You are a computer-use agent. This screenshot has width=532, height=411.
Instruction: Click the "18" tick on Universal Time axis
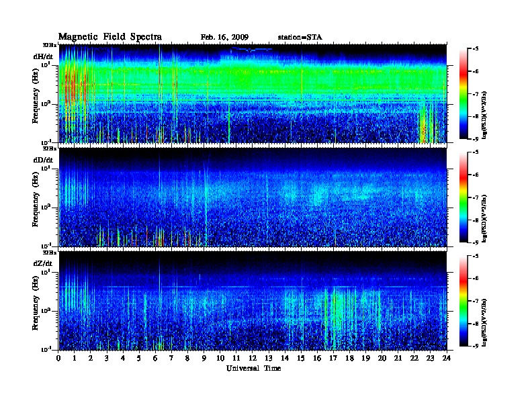[x=350, y=358]
